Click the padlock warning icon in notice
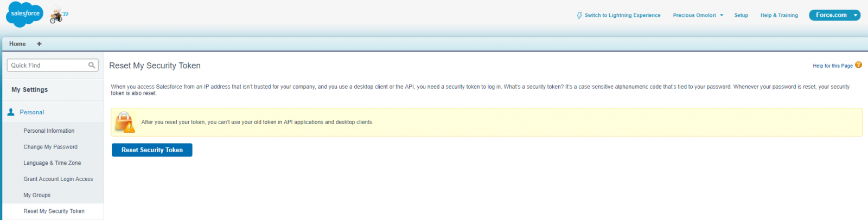Viewport: 868px width, 220px height. click(x=125, y=122)
